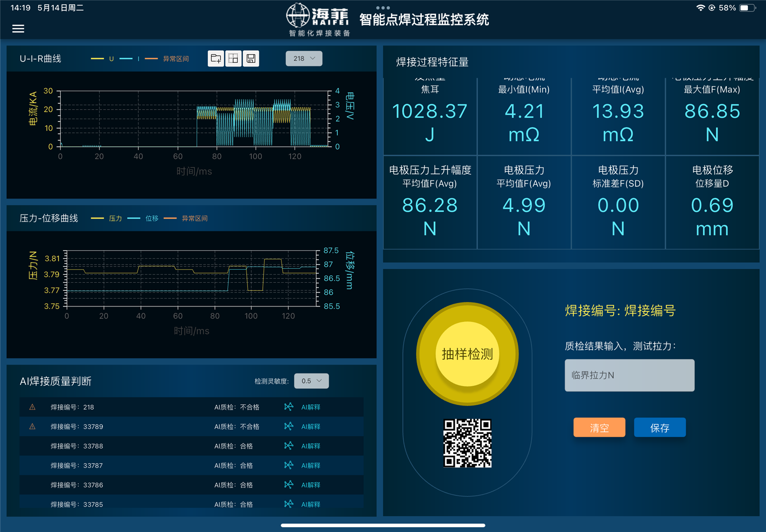Image resolution: width=766 pixels, height=532 pixels.
Task: Toggle the 压力 legend in pressure chart
Action: (x=107, y=218)
